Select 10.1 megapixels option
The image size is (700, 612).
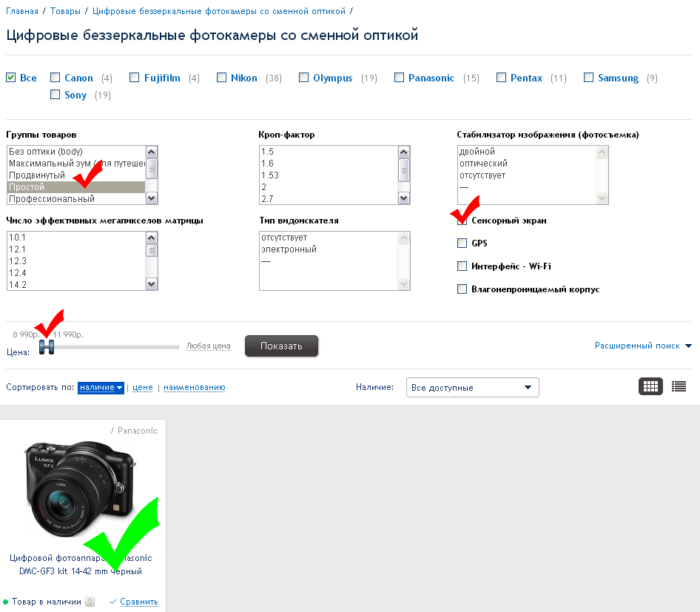tap(76, 238)
